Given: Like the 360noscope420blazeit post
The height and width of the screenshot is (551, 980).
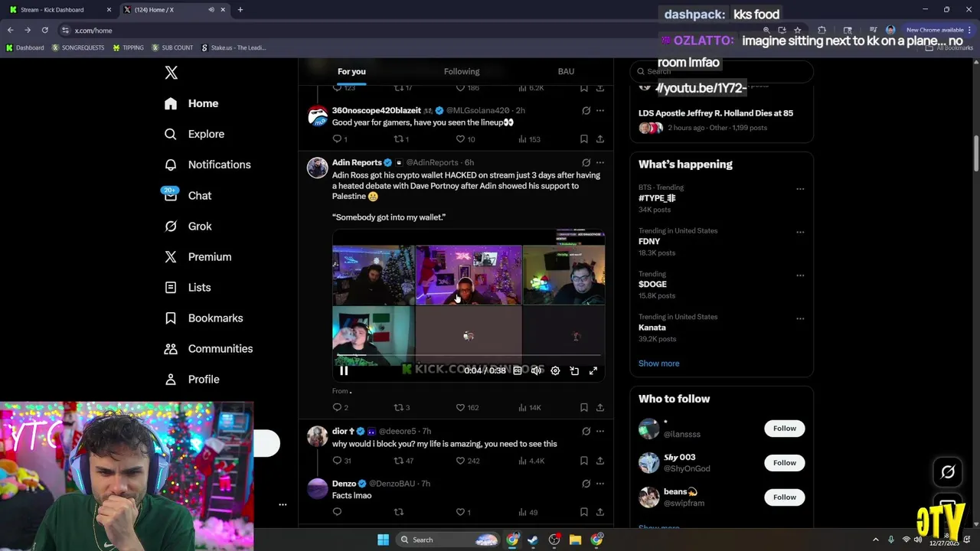Looking at the screenshot, I should (x=465, y=139).
